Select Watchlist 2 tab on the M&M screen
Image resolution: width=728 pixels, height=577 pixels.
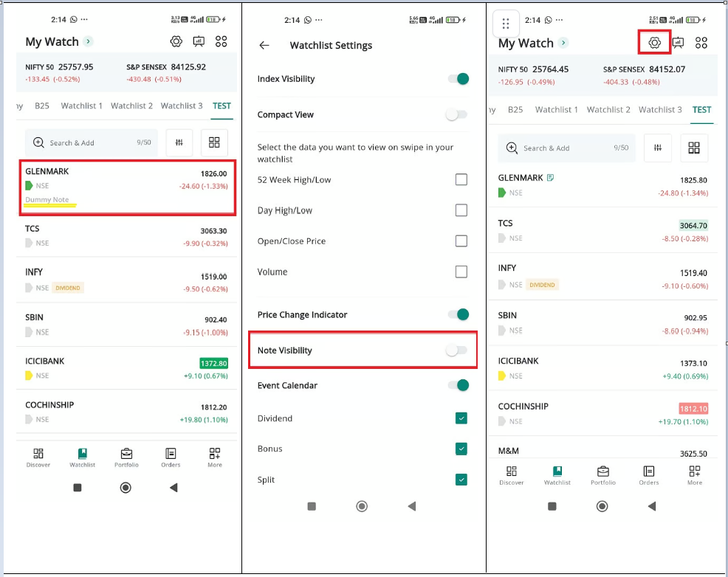click(x=608, y=110)
